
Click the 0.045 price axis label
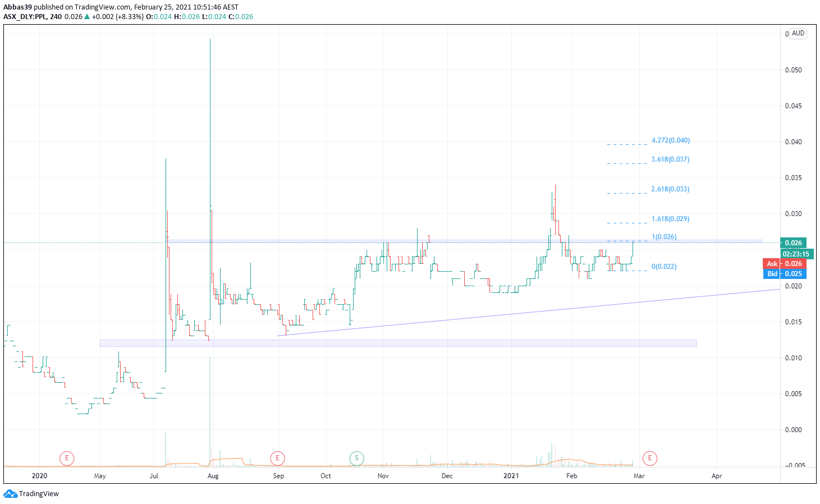click(793, 106)
